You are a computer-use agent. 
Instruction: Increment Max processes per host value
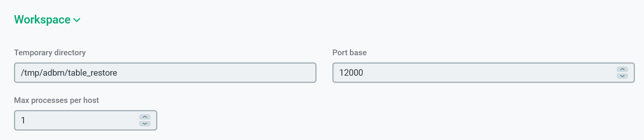point(145,117)
